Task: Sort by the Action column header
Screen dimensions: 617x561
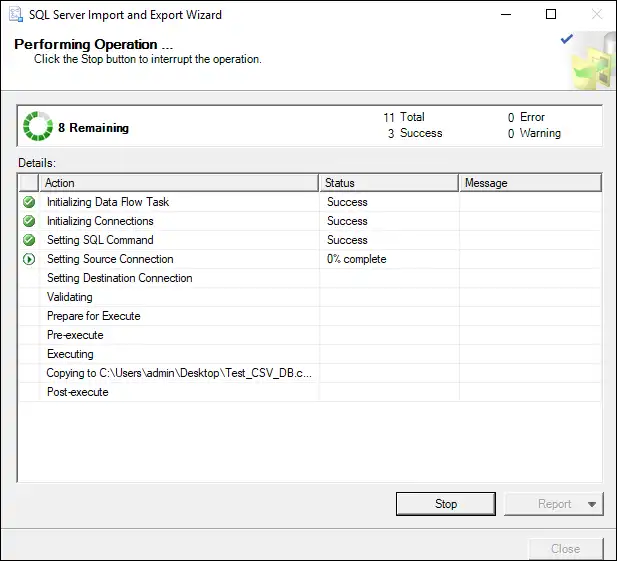Action: click(x=179, y=183)
